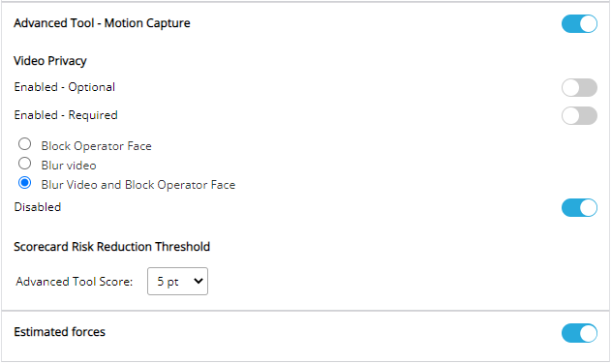This screenshot has height=364, width=611.
Task: Select the Block Operator Face radio button
Action: [24, 144]
